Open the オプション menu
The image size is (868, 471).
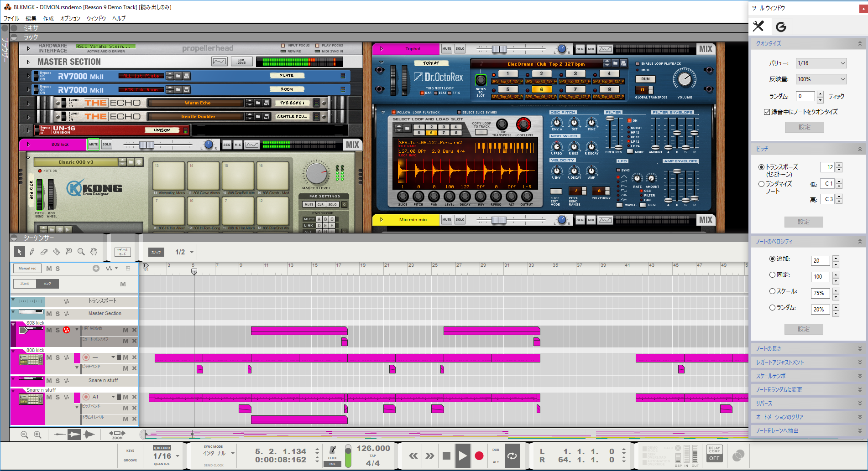(70, 18)
